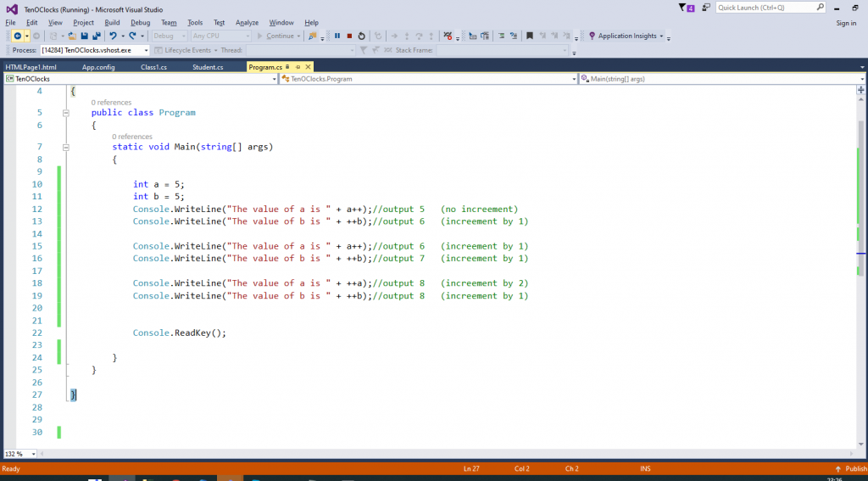Open the Application Insights dropdown arrow
The width and height of the screenshot is (868, 481).
click(661, 36)
